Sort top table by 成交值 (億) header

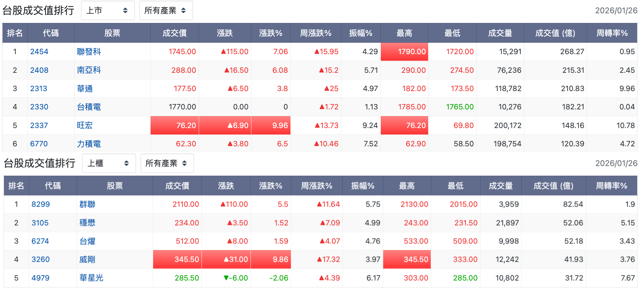click(555, 33)
